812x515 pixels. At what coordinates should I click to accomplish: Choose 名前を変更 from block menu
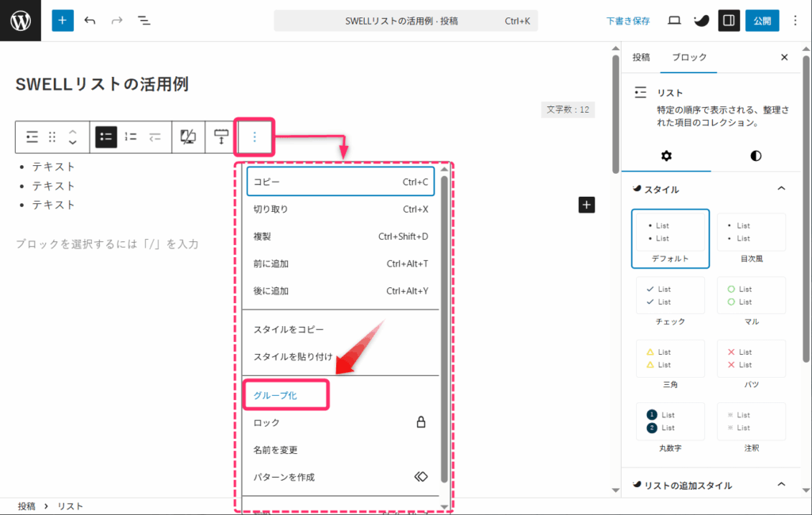(340, 450)
